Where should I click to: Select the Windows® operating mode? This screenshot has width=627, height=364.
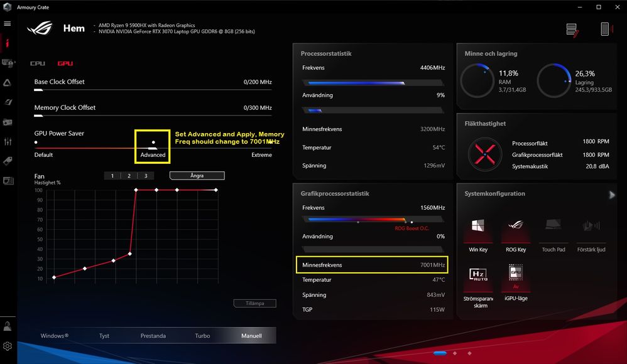tap(55, 336)
